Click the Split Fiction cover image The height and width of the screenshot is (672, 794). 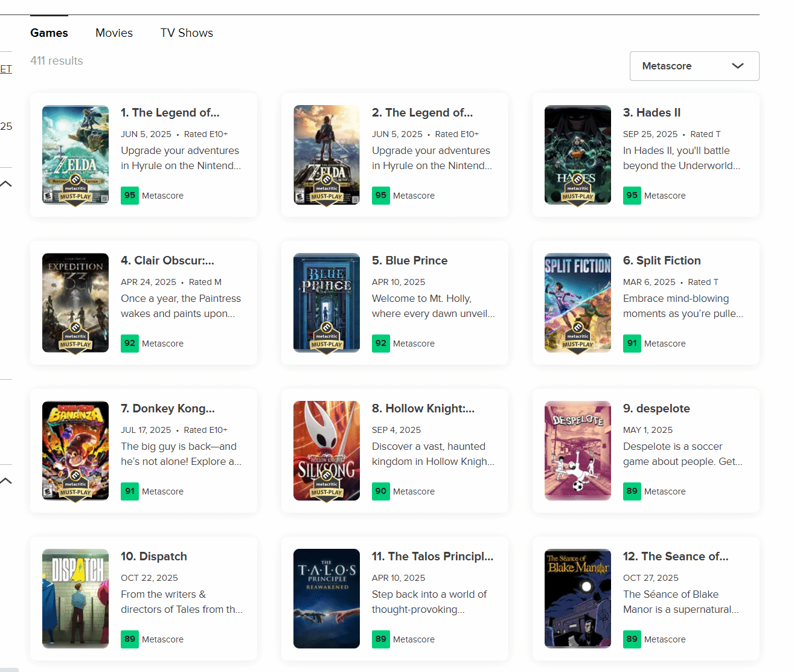tap(577, 303)
